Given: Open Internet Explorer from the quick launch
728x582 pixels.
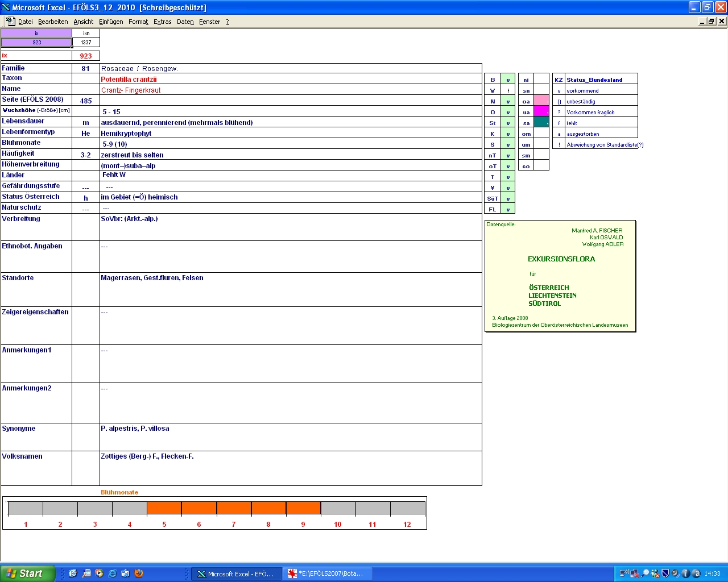Looking at the screenshot, I should (x=113, y=573).
